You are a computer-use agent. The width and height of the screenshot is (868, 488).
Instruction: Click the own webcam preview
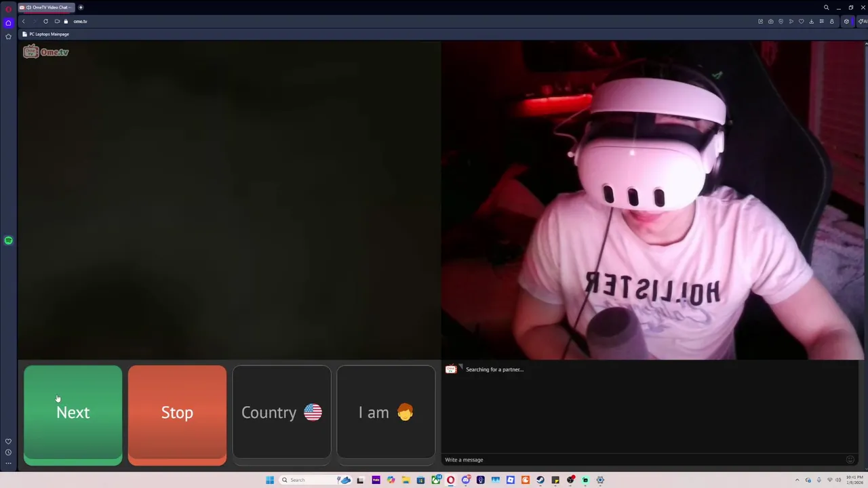(x=652, y=201)
